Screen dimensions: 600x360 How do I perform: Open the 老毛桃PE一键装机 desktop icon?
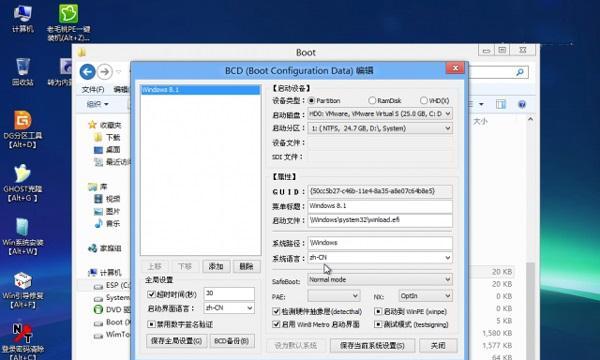68,22
